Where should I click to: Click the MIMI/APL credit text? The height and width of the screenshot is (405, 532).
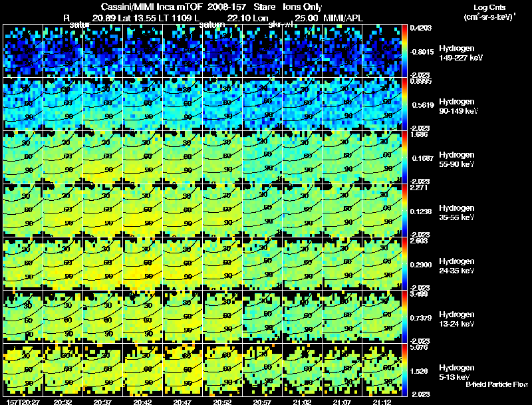pyautogui.click(x=343, y=18)
